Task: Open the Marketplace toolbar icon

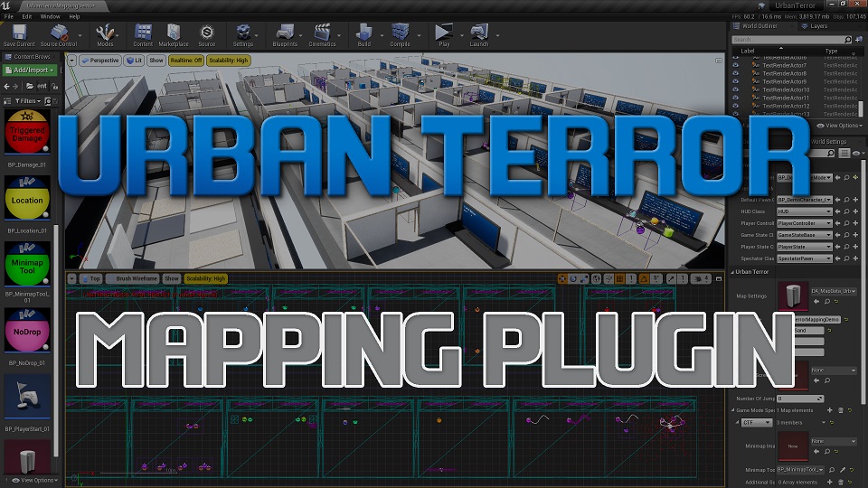Action: click(174, 35)
